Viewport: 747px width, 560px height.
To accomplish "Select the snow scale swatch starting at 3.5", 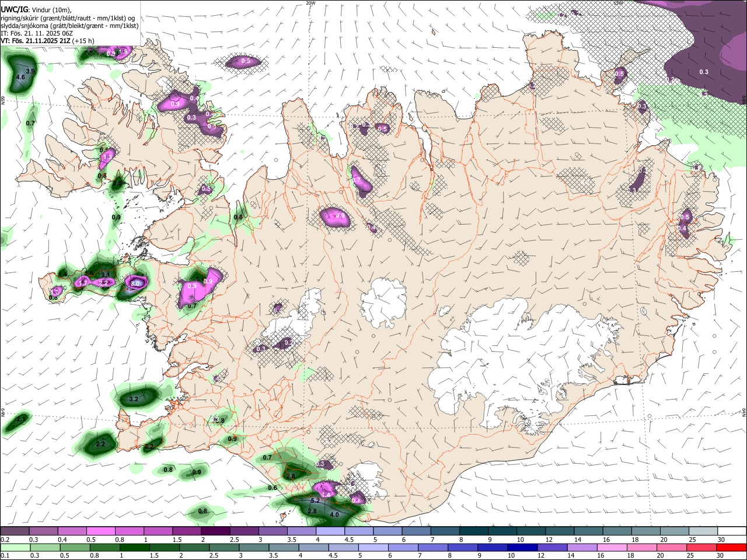I will point(301,531).
